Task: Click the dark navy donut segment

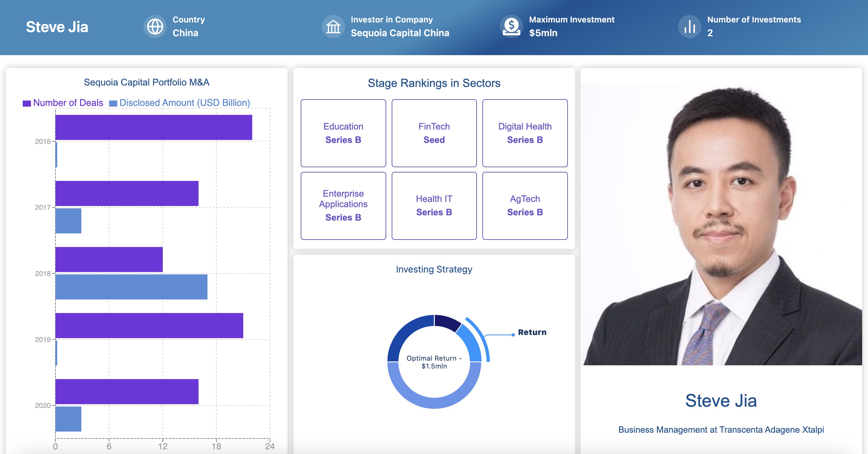Action: point(447,322)
